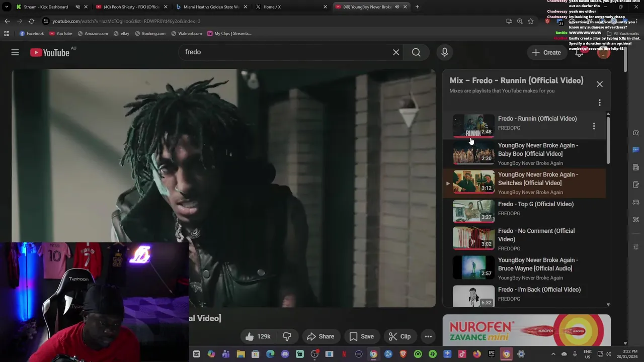Open YouTube bookmark
Image resolution: width=644 pixels, height=362 pixels.
click(x=60, y=34)
